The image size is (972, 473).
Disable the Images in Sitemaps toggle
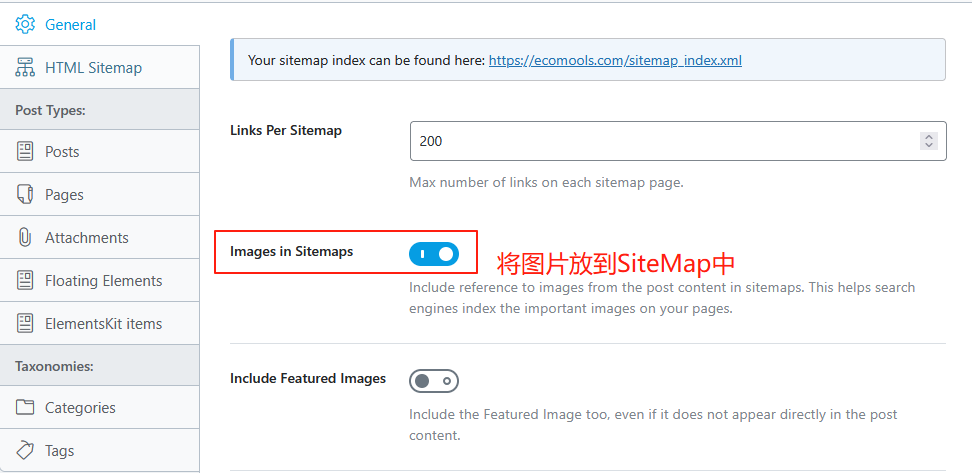(434, 254)
